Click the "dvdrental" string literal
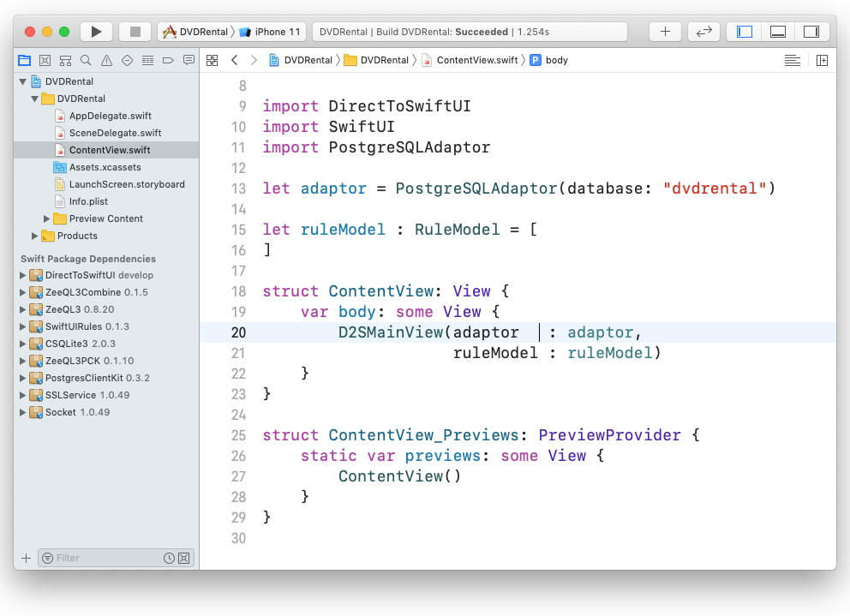This screenshot has height=616, width=850. tap(715, 188)
